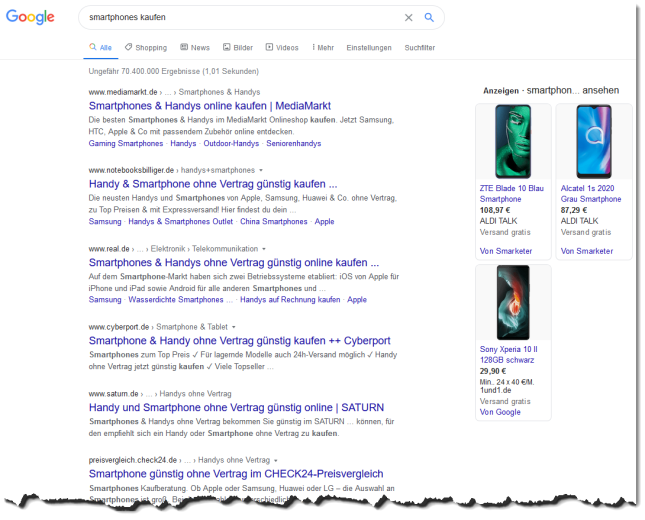Image resolution: width=645 pixels, height=520 pixels.
Task: Click the www.mediamarkt.de breadcrumb URL
Action: click(x=123, y=92)
